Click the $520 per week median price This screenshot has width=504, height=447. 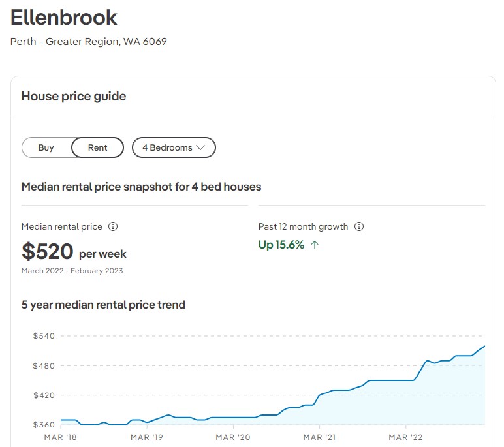pos(74,252)
